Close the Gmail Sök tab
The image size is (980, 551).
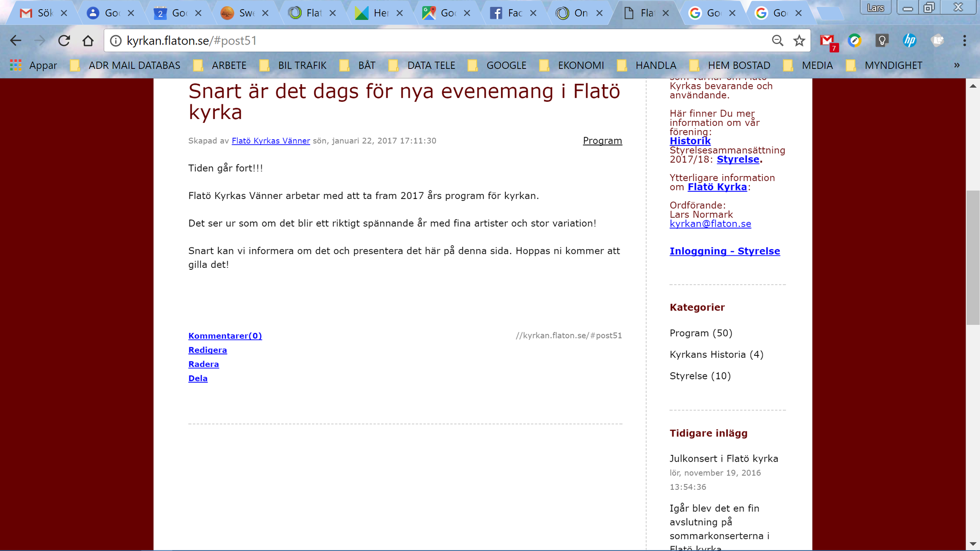click(x=64, y=13)
